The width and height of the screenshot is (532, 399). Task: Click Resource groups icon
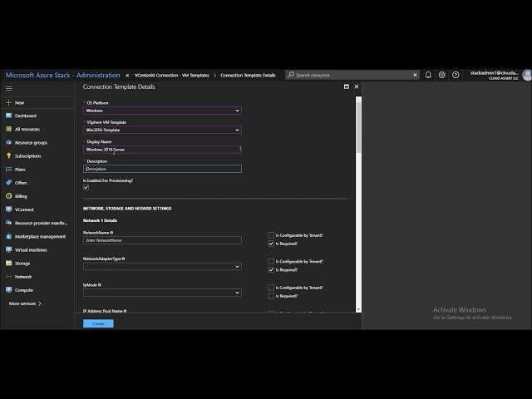pyautogui.click(x=9, y=142)
